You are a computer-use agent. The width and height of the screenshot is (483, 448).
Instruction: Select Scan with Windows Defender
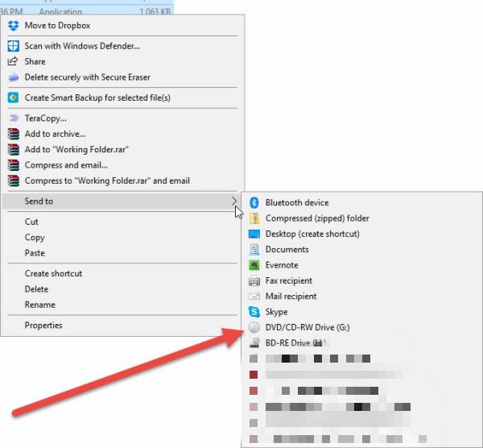pyautogui.click(x=122, y=46)
